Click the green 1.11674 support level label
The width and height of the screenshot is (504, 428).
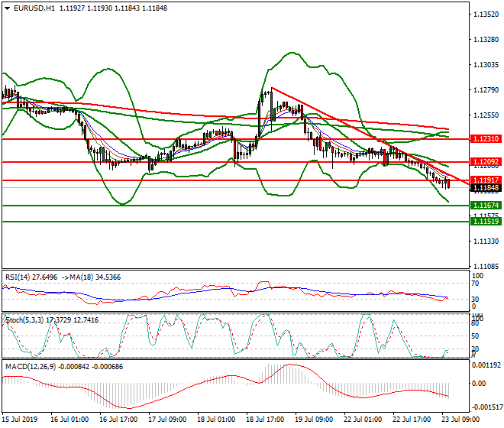(x=486, y=206)
